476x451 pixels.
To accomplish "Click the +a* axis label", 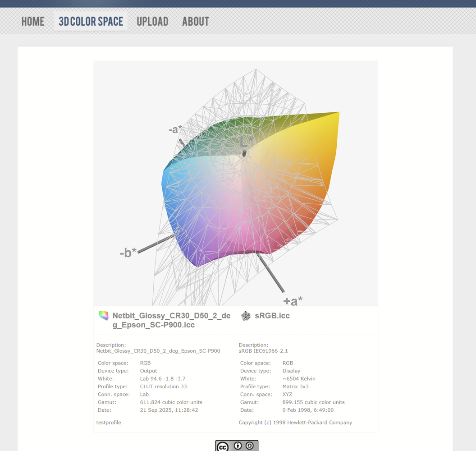I will pyautogui.click(x=293, y=301).
